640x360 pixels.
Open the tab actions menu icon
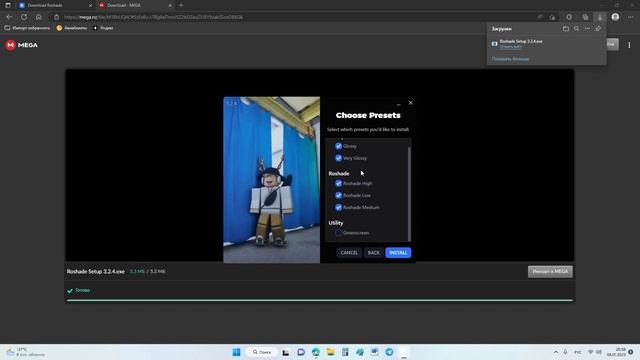point(8,5)
